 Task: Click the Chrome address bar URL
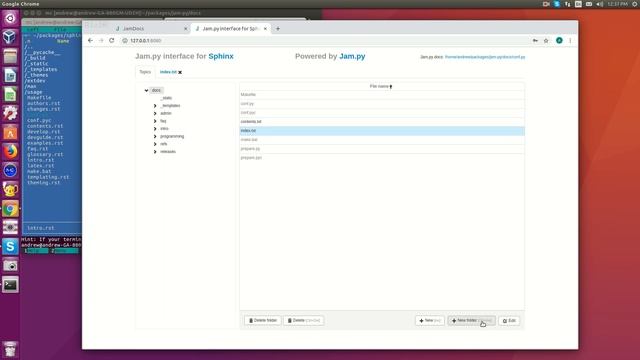pyautogui.click(x=146, y=40)
